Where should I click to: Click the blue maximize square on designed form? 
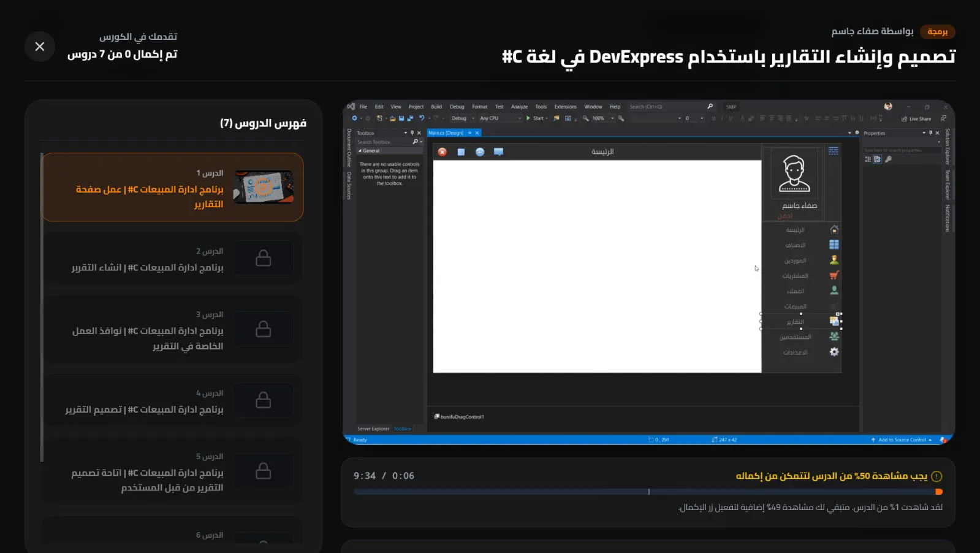(461, 152)
